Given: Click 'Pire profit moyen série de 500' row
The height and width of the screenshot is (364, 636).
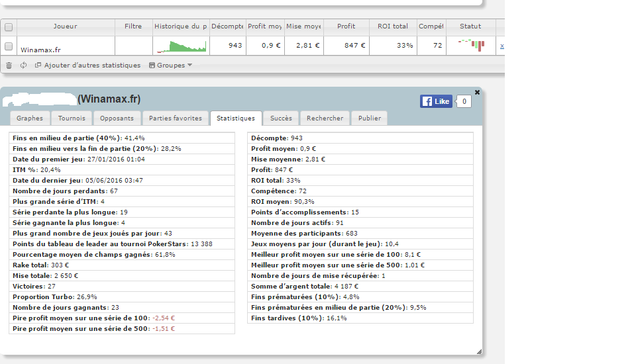Looking at the screenshot, I should (122, 328).
